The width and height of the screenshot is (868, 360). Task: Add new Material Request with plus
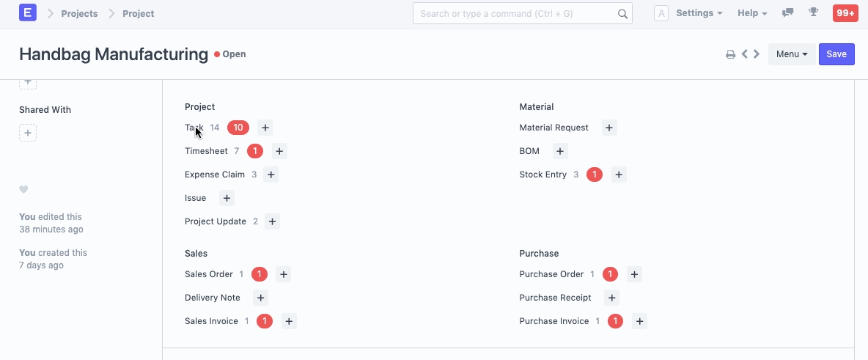608,128
